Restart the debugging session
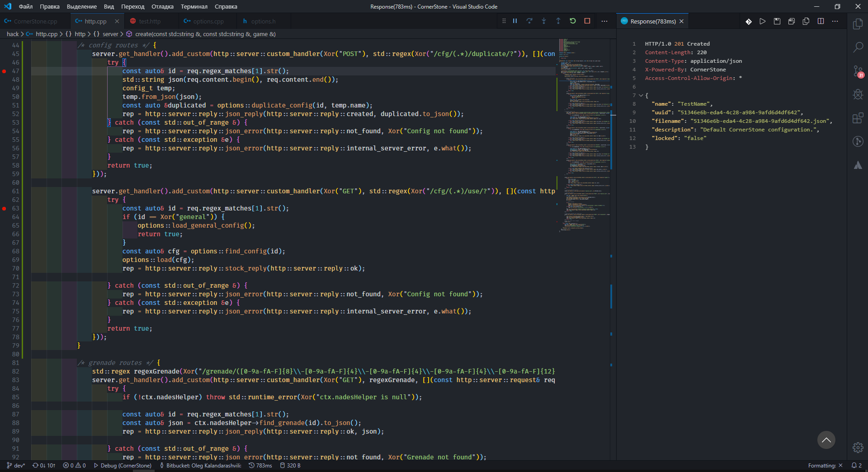The width and height of the screenshot is (868, 472). 573,21
